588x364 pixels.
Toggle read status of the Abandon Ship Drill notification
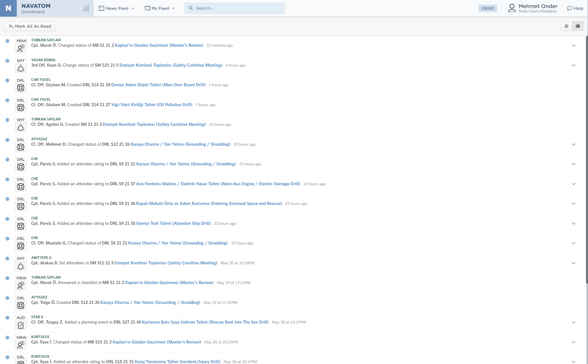tap(7, 219)
